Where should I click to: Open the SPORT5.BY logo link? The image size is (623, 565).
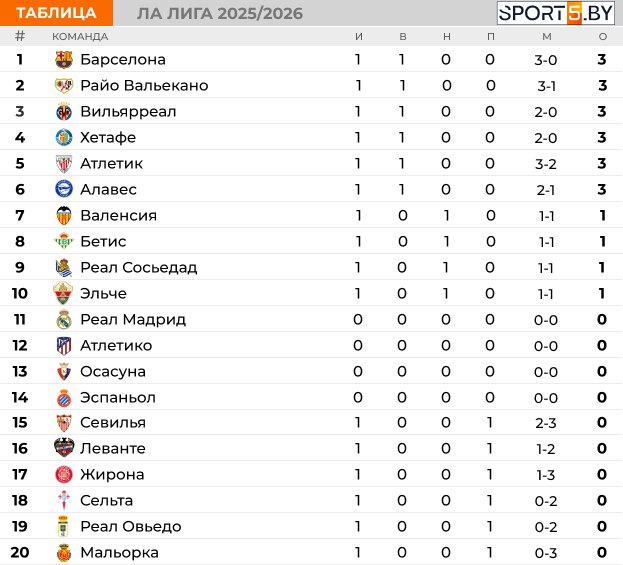pyautogui.click(x=555, y=13)
